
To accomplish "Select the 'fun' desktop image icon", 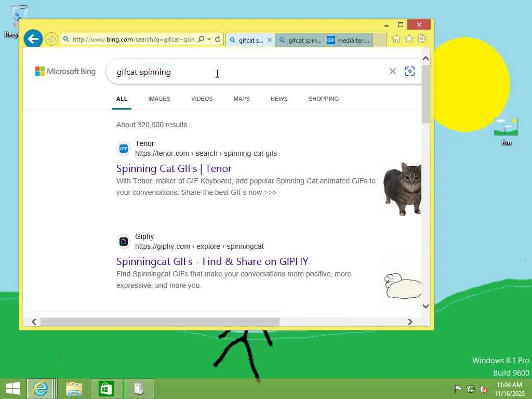I will [506, 132].
